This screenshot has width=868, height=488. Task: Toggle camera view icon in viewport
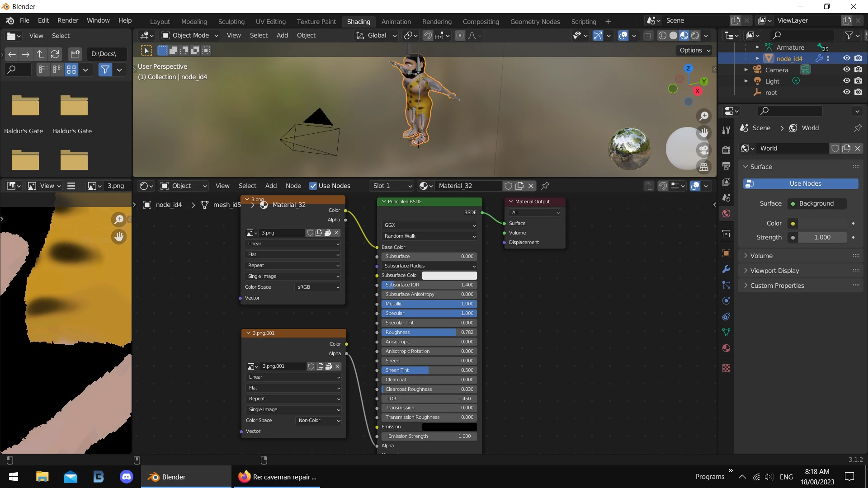(x=704, y=150)
